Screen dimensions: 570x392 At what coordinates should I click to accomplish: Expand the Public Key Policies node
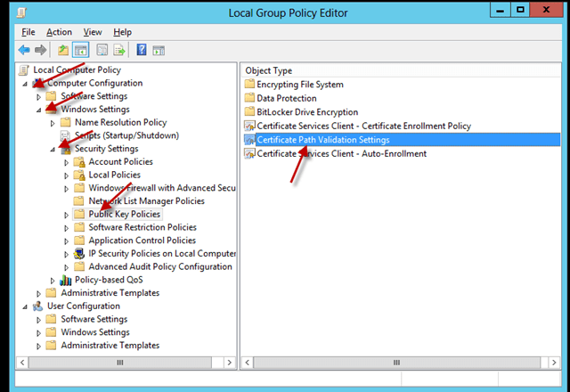click(x=66, y=215)
